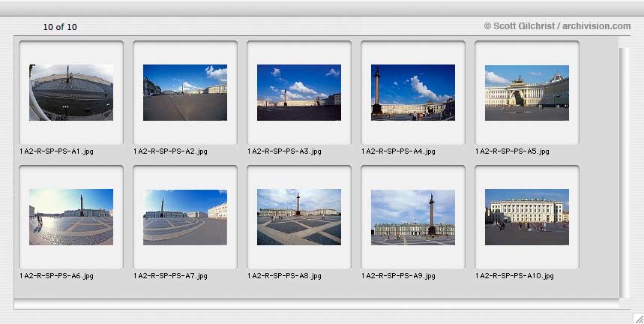Open the 1A2-R-SP-PS-A3.jpg slide thumbnail

pos(299,92)
